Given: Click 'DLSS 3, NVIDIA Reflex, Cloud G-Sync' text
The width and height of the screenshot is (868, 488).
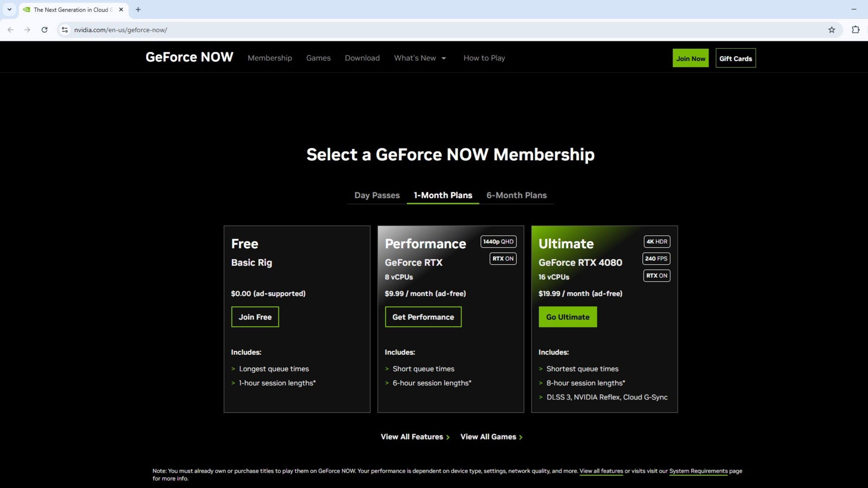Looking at the screenshot, I should (x=607, y=397).
